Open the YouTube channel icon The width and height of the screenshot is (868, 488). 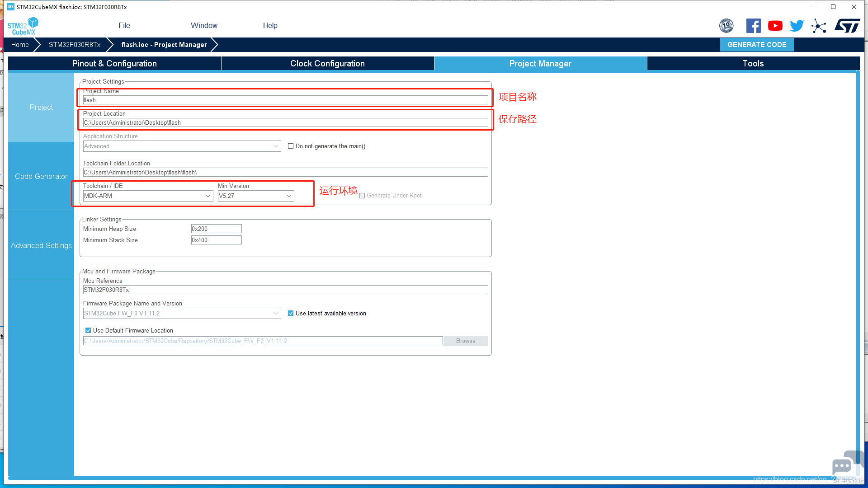click(x=775, y=26)
